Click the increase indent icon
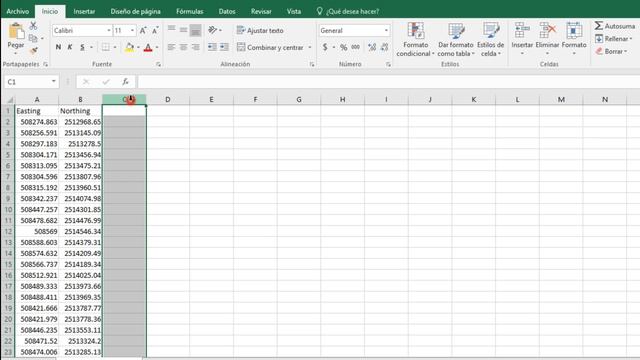The image size is (640, 360). coord(224,47)
